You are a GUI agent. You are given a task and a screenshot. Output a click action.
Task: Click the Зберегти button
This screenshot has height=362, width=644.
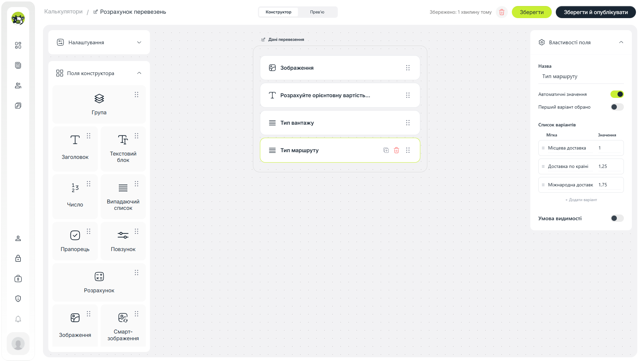[532, 12]
